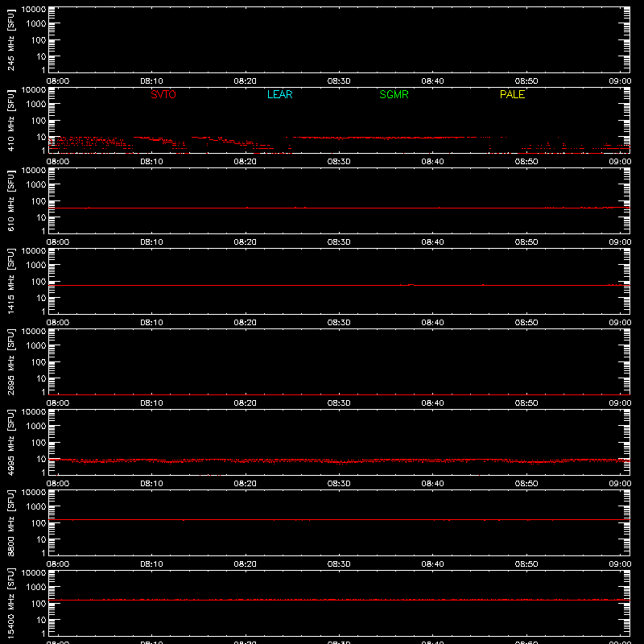Screen dimensions: 644x644
Task: Click the 08:40 label under the 610 MHz panel
Action: pos(432,242)
